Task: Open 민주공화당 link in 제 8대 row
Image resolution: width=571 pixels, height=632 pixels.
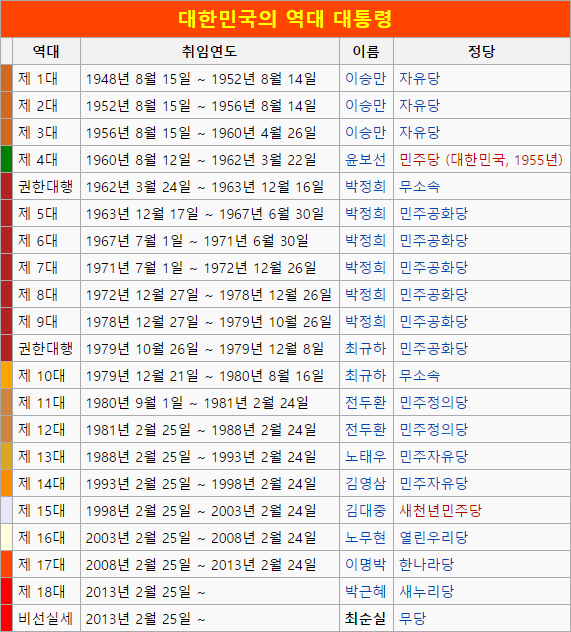Action: point(433,294)
